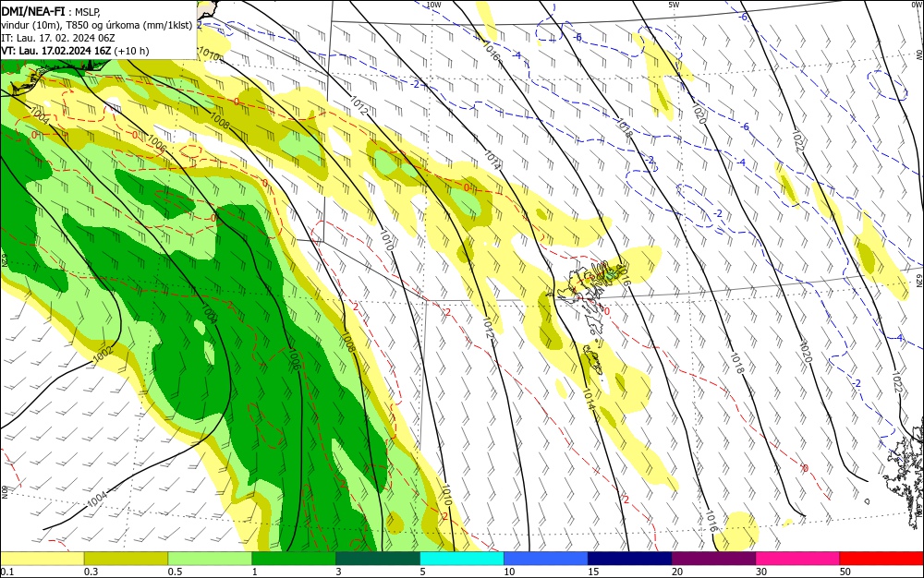Image resolution: width=924 pixels, height=578 pixels.
Task: Click the "IT: Lau. 17. 02. 2024 06Z" line
Action: [x=58, y=38]
